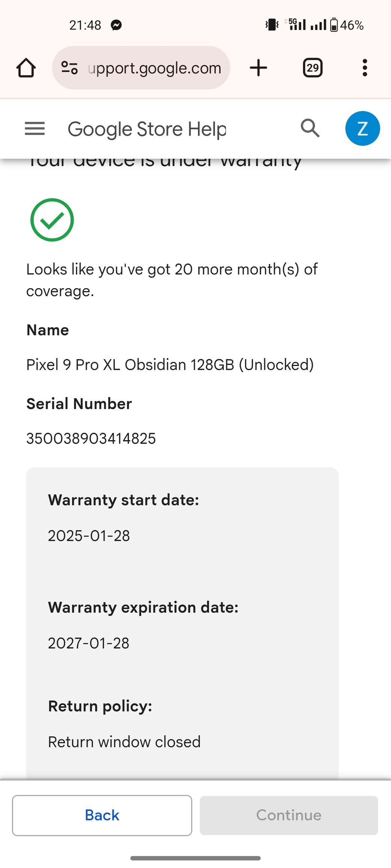The width and height of the screenshot is (391, 868).
Task: Open the tab switcher showing 29 tabs
Action: pyautogui.click(x=313, y=68)
